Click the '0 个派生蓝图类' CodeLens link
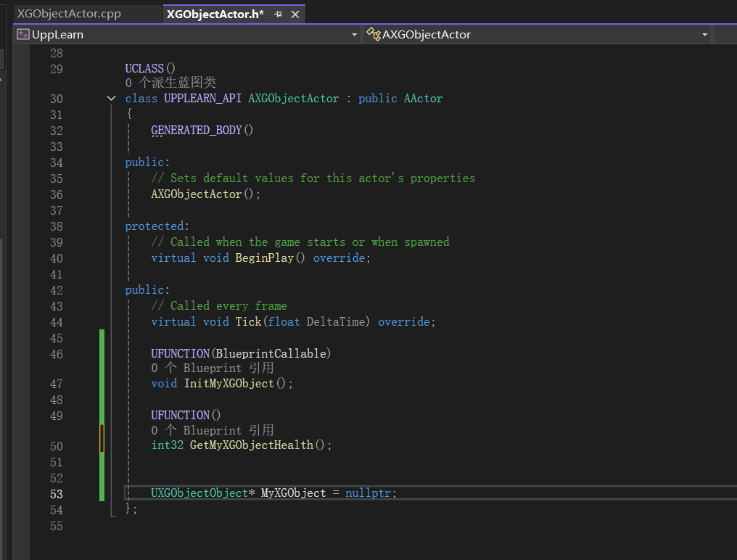The image size is (737, 560). 170,83
